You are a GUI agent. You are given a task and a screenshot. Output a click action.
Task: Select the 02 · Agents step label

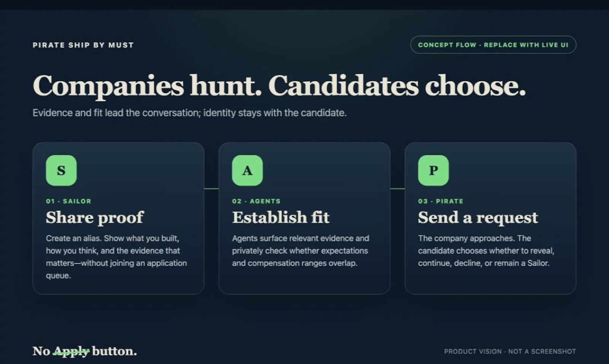coord(256,201)
